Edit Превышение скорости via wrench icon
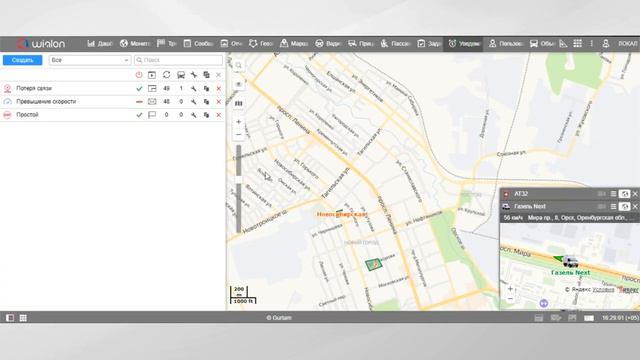Screen dimensions: 640x360 (194, 102)
